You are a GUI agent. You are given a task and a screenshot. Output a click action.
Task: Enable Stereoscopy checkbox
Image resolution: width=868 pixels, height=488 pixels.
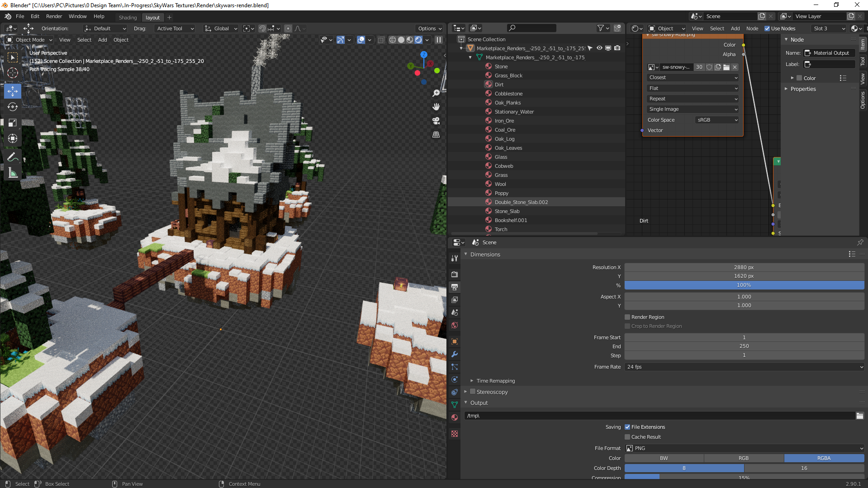473,392
